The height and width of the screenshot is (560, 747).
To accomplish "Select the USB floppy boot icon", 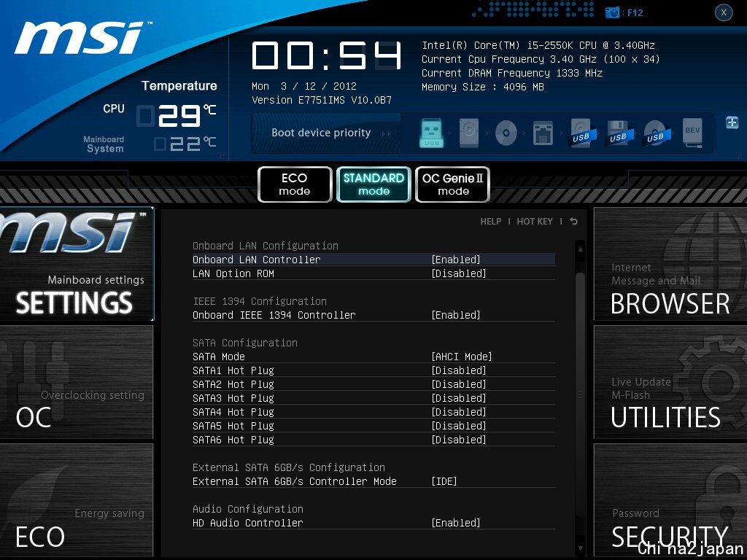I will pyautogui.click(x=620, y=133).
